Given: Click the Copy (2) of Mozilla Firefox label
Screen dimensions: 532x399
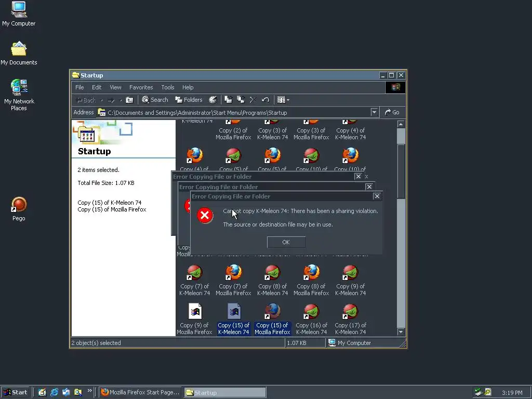Looking at the screenshot, I should click(x=233, y=134).
